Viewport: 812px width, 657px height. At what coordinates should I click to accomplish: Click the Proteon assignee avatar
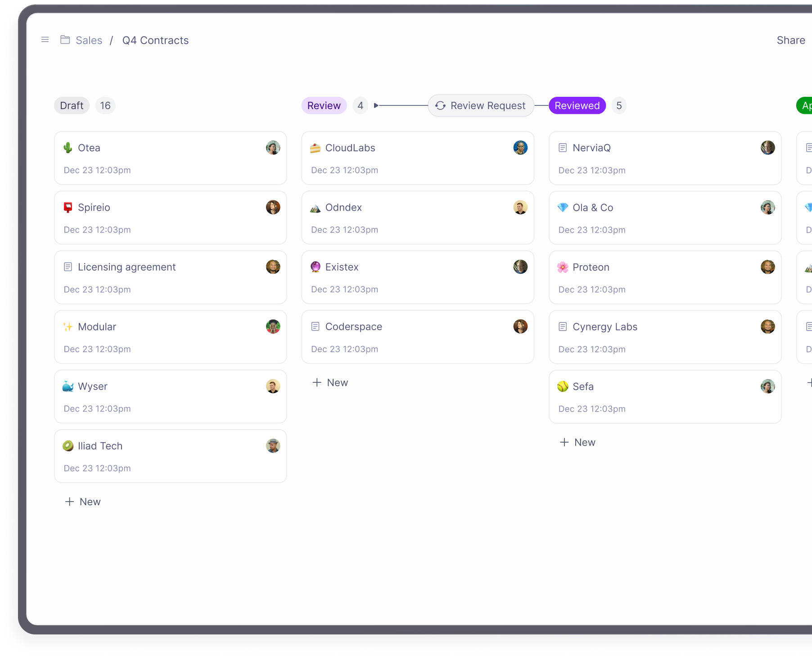pos(768,267)
